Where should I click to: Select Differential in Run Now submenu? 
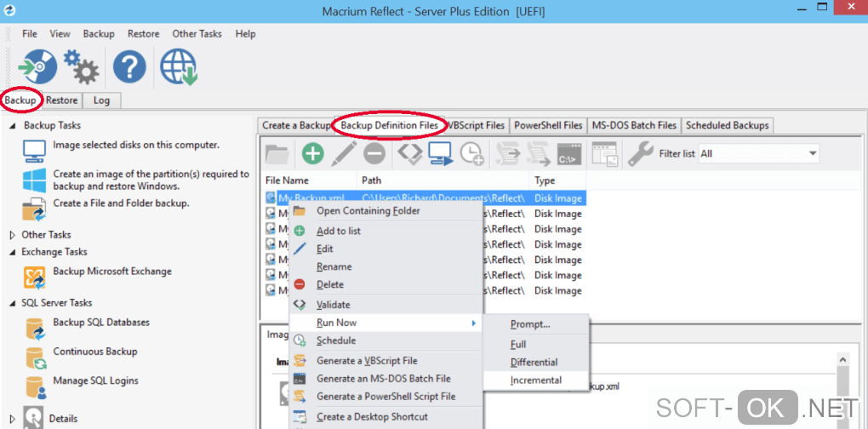click(x=536, y=362)
